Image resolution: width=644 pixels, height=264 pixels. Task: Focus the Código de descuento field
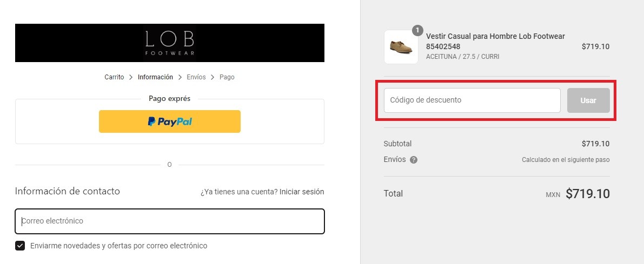pos(472,100)
